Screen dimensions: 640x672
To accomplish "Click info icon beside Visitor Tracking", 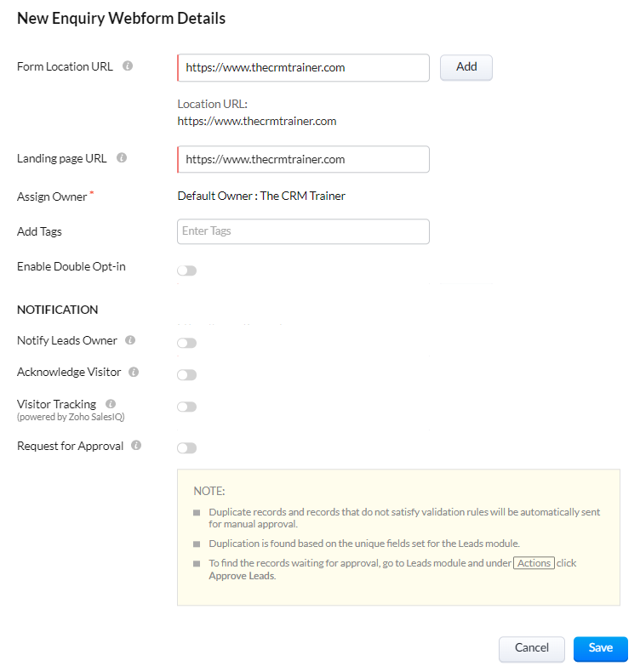I will point(111,404).
